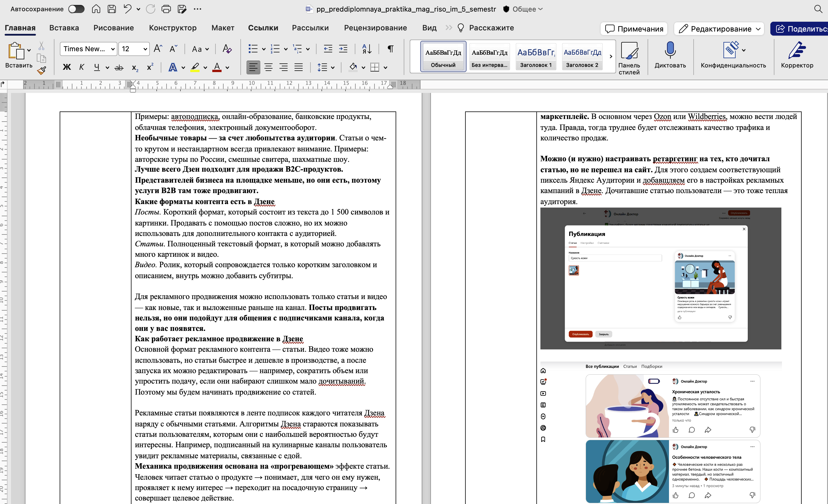This screenshot has width=828, height=504.
Task: Apply the Обычный style
Action: [443, 56]
